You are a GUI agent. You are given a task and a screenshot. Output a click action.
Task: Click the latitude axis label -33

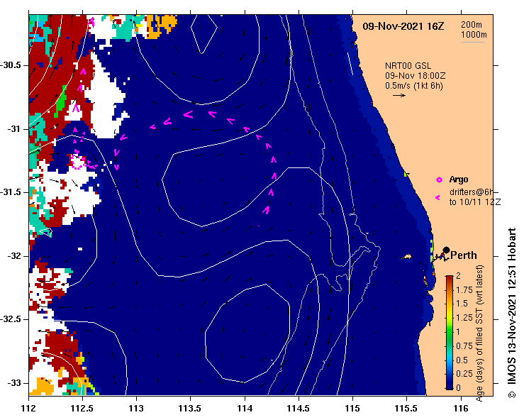coord(14,383)
